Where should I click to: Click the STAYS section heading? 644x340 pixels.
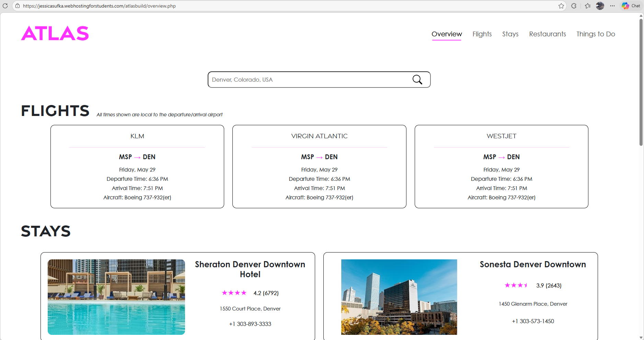[46, 231]
